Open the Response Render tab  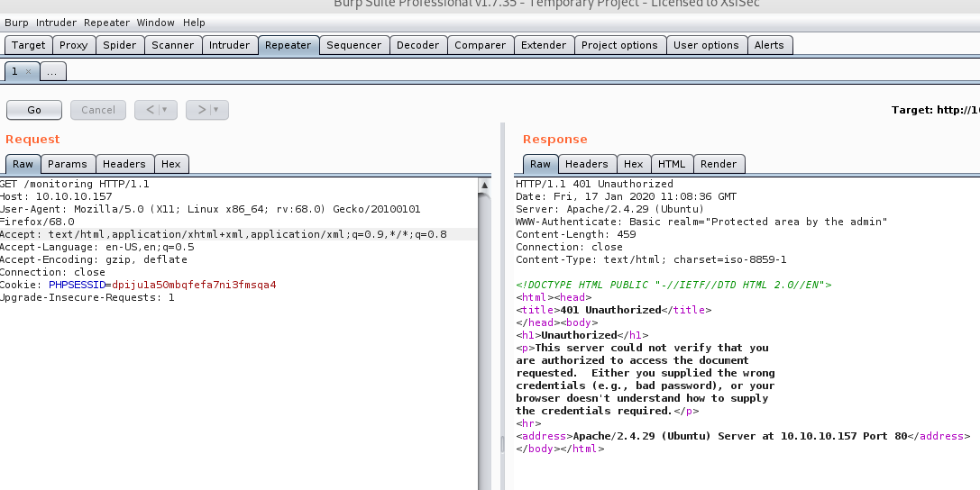point(719,164)
